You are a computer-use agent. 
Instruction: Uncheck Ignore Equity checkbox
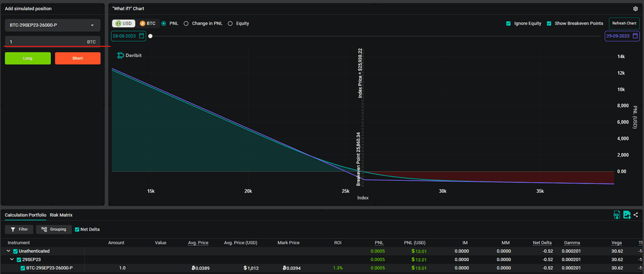pyautogui.click(x=508, y=23)
